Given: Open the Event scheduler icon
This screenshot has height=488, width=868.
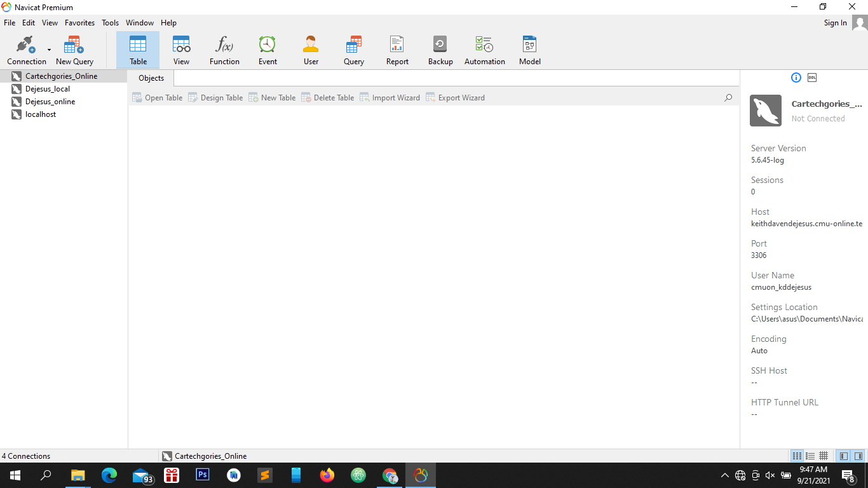Looking at the screenshot, I should (x=268, y=50).
